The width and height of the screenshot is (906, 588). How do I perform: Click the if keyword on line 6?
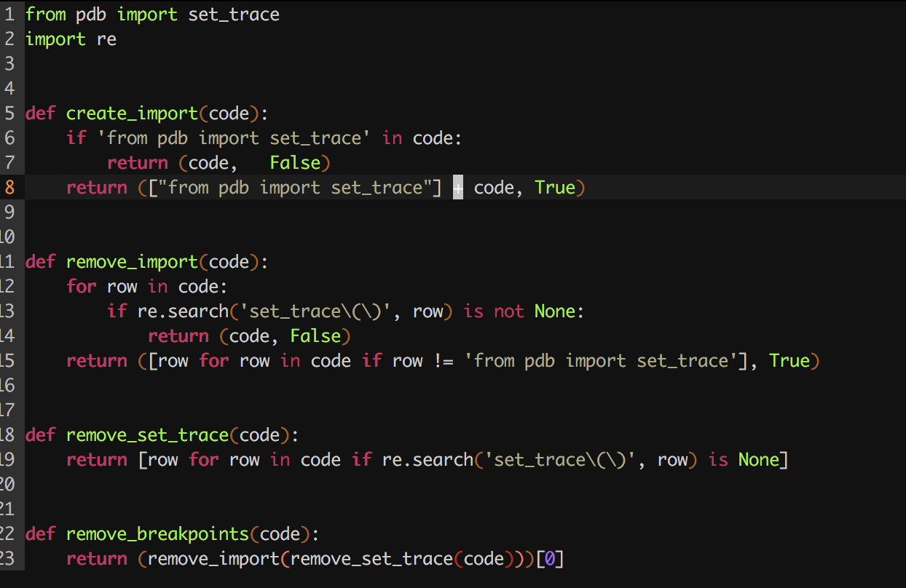(76, 138)
